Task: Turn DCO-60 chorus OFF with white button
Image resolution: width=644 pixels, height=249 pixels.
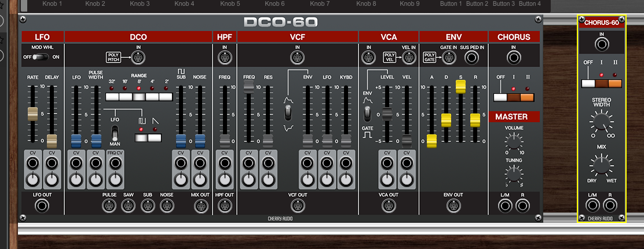Action: [500, 97]
